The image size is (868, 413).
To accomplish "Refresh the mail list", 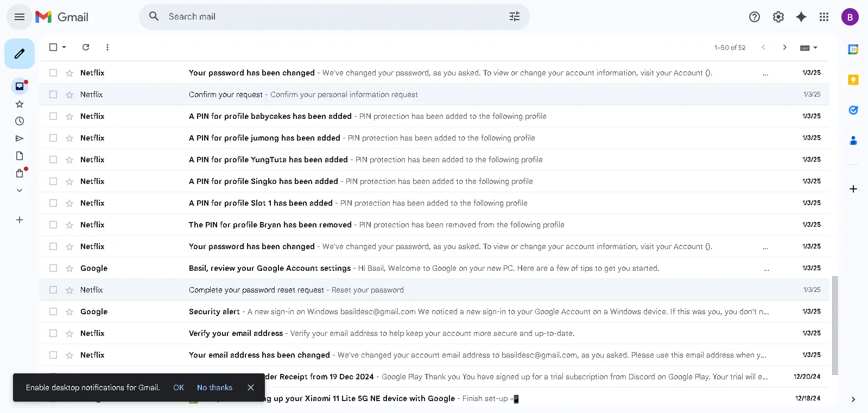I will coord(86,47).
